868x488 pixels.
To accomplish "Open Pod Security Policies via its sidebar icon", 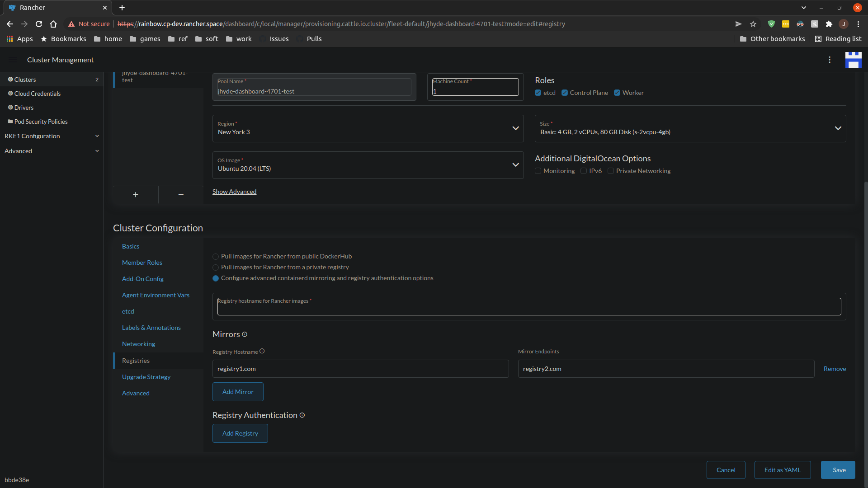I will pos(10,122).
